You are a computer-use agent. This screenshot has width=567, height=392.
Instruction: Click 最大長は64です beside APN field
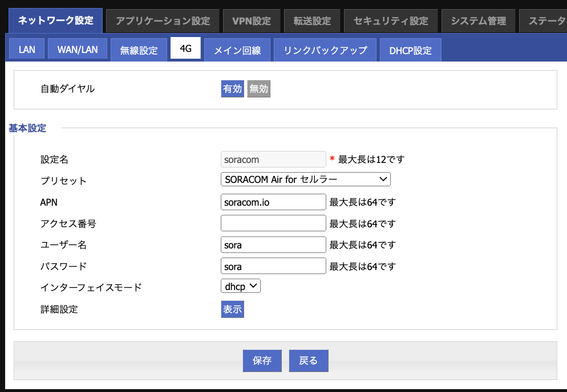click(362, 202)
